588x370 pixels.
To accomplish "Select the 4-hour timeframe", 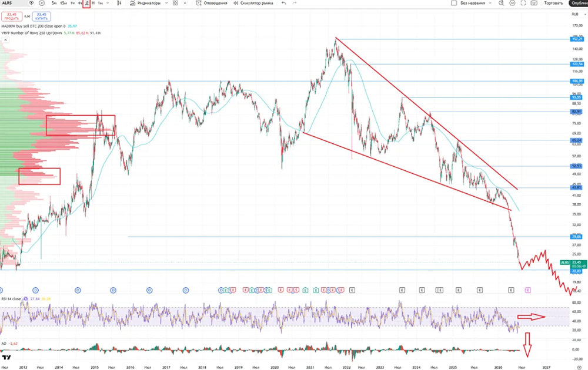I will point(79,3).
